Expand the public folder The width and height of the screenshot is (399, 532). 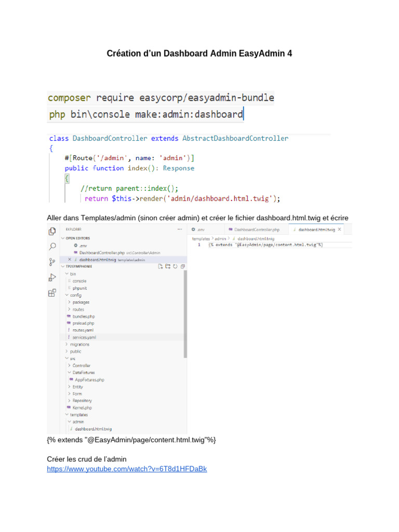(67, 352)
